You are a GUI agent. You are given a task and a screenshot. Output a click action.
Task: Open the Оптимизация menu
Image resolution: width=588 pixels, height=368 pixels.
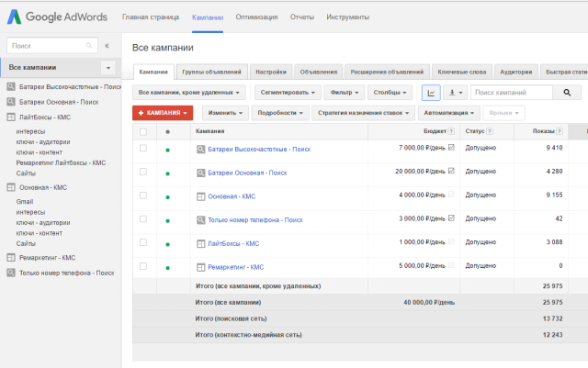[x=256, y=17]
